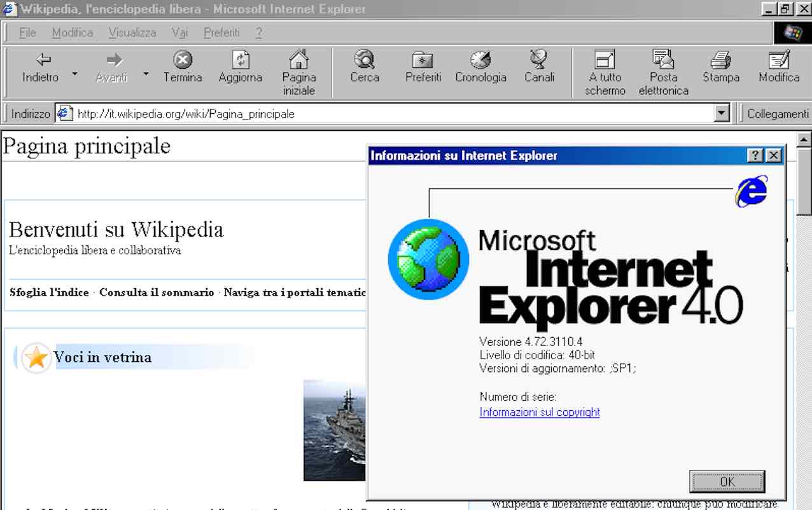Expand the address bar dropdown list
Screen dimensions: 812x510
(722, 114)
